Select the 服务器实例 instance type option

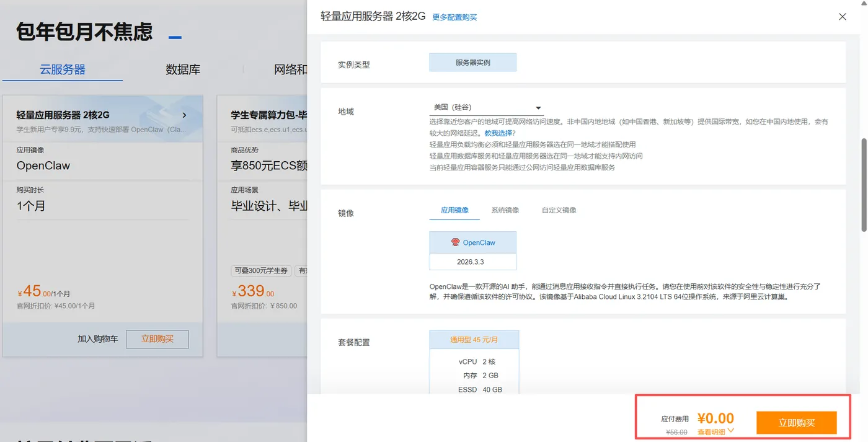click(x=473, y=63)
